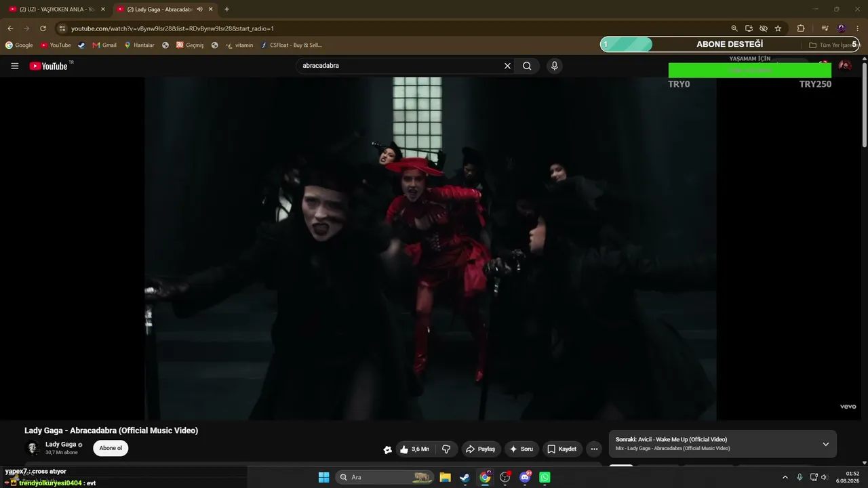Install the app via address bar icon
The height and width of the screenshot is (488, 868).
tap(749, 28)
